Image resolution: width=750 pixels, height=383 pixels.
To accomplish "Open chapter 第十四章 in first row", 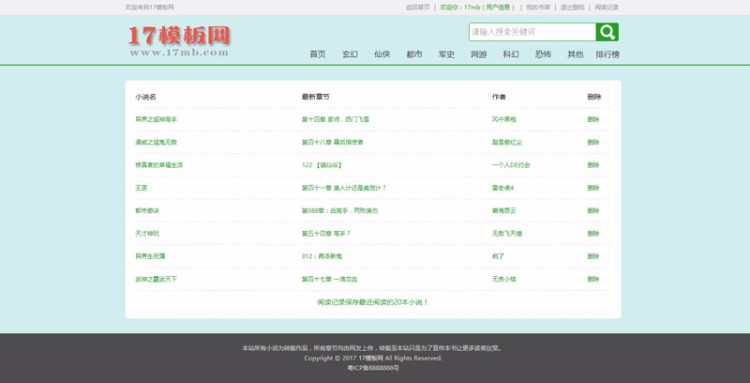I will (x=335, y=119).
